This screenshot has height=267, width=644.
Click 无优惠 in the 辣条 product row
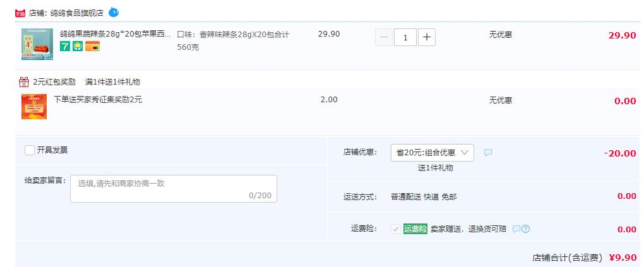[x=500, y=35]
